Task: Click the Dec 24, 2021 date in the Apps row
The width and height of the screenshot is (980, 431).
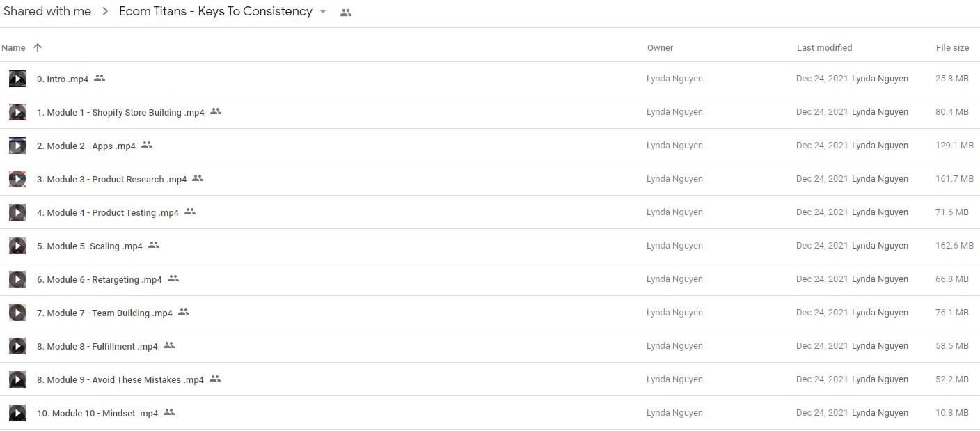Action: (822, 146)
